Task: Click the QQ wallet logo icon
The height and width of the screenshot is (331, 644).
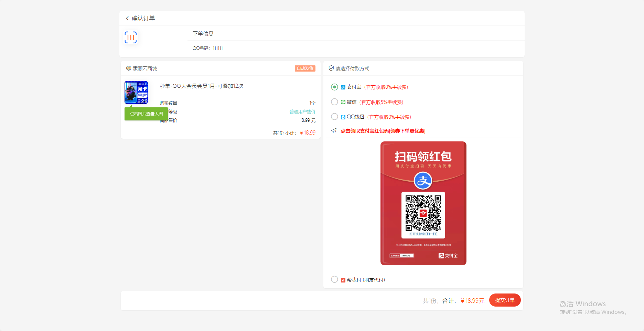Action: (343, 117)
